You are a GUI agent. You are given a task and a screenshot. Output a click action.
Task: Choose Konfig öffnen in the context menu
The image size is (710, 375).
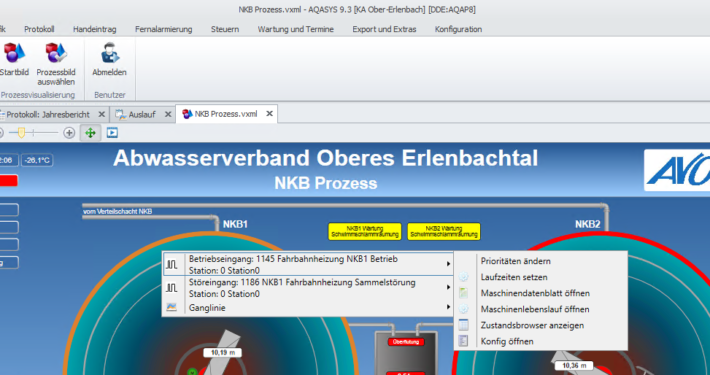507,341
